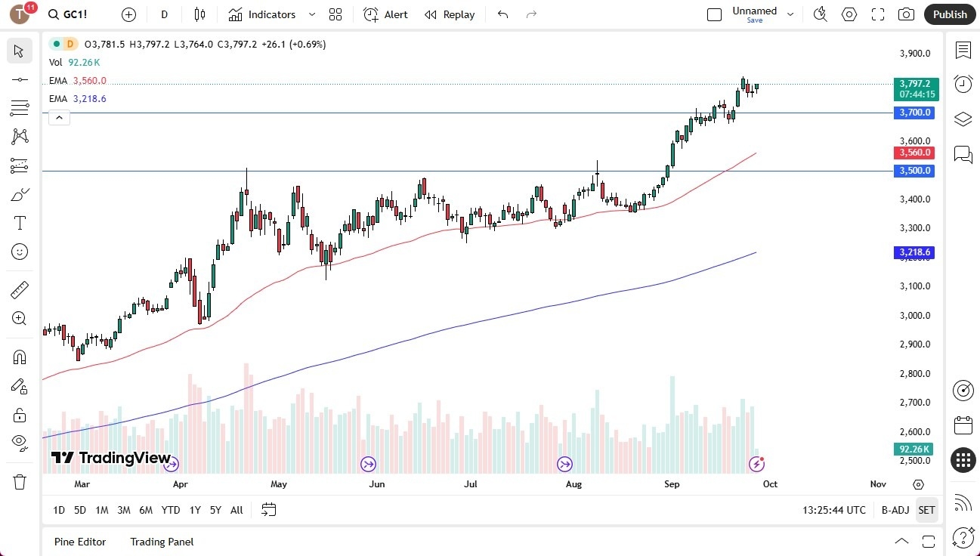Open the Watchlist panel
Viewport: 980px width, 556px height.
pos(963,50)
